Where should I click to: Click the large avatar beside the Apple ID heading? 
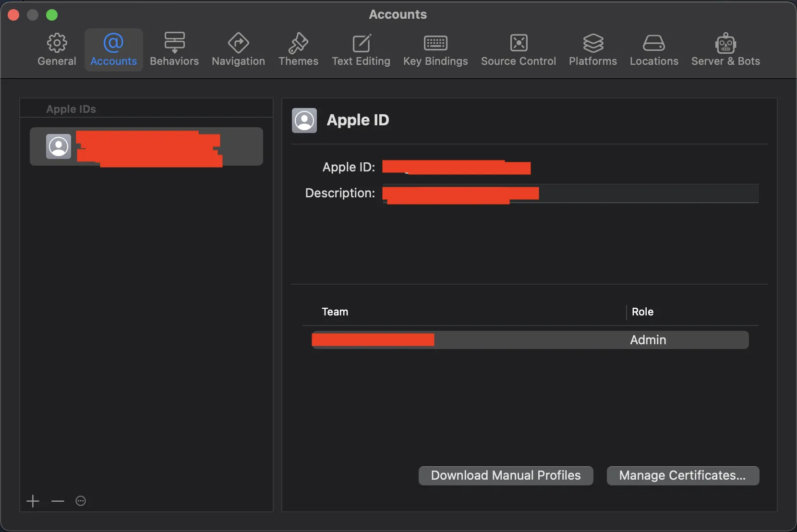tap(304, 120)
